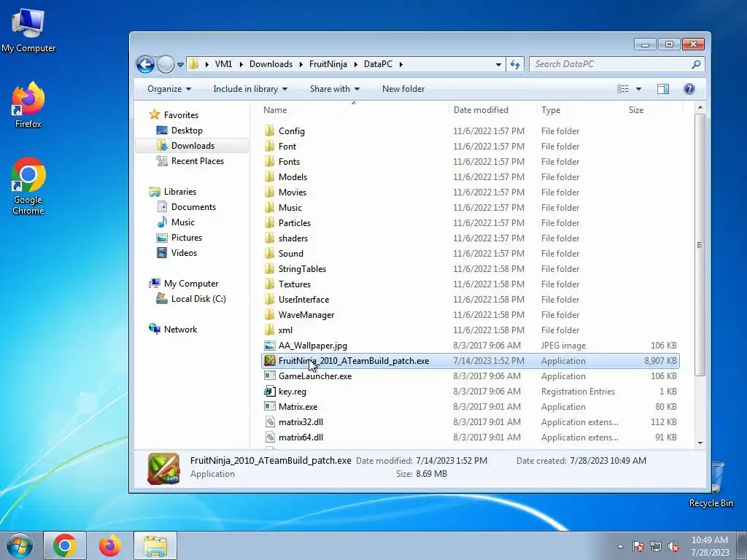Select GameLauncher.exe application icon
Viewport: 747px width, 560px height.
coord(270,376)
